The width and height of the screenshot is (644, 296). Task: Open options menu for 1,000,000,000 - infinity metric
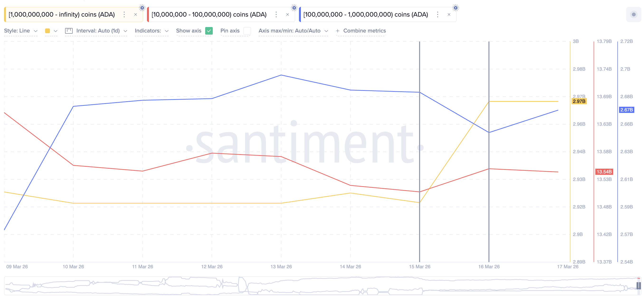point(124,14)
